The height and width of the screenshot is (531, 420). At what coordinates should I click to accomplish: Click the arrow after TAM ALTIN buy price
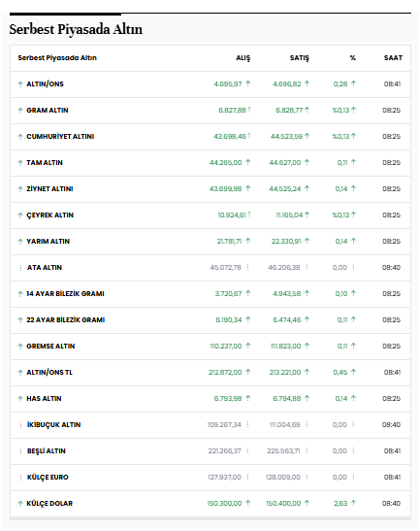pos(248,162)
